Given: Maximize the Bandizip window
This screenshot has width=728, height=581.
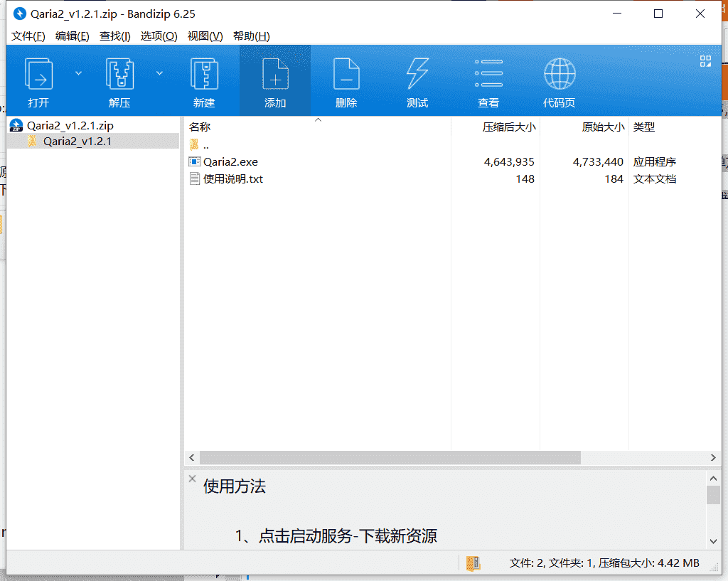Looking at the screenshot, I should 658,14.
